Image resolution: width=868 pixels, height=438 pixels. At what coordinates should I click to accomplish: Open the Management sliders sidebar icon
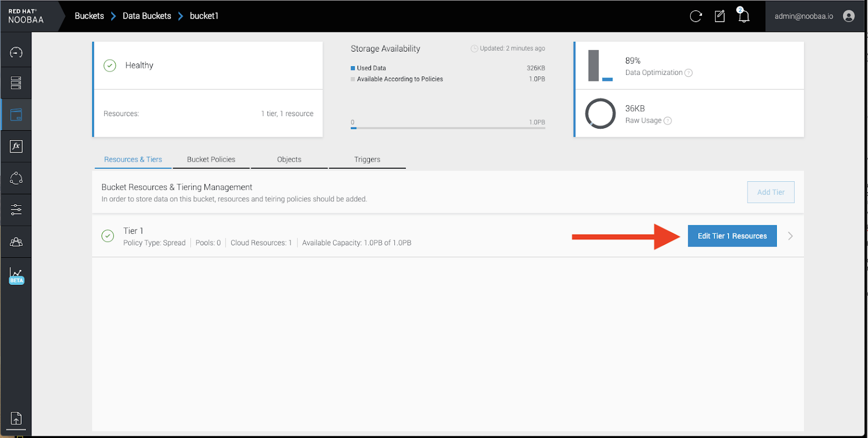click(16, 210)
